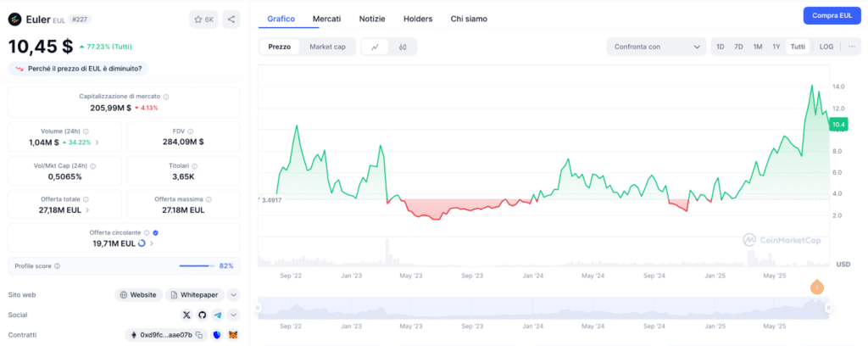Click Offerta massima info icon
Screen dimensions: 868x346
tap(209, 198)
